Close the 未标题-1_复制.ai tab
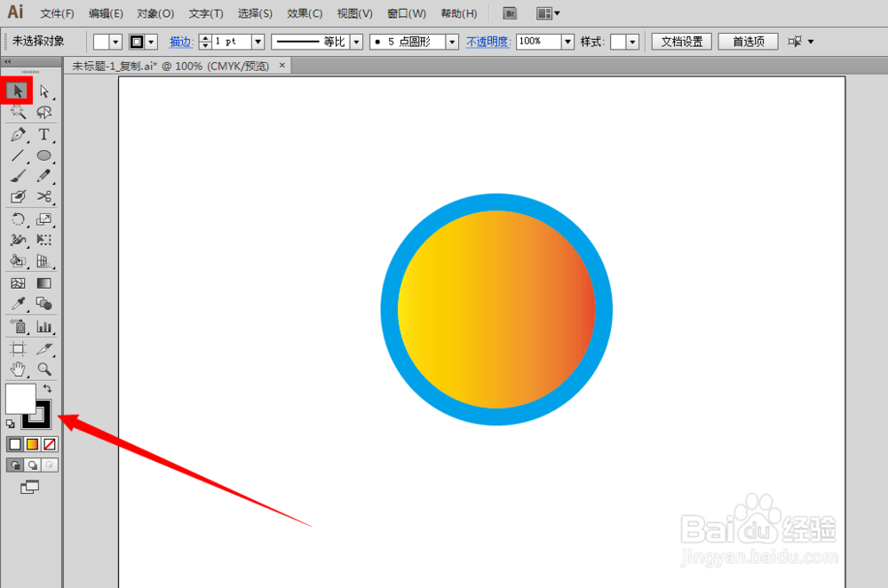The width and height of the screenshot is (888, 588). click(282, 65)
